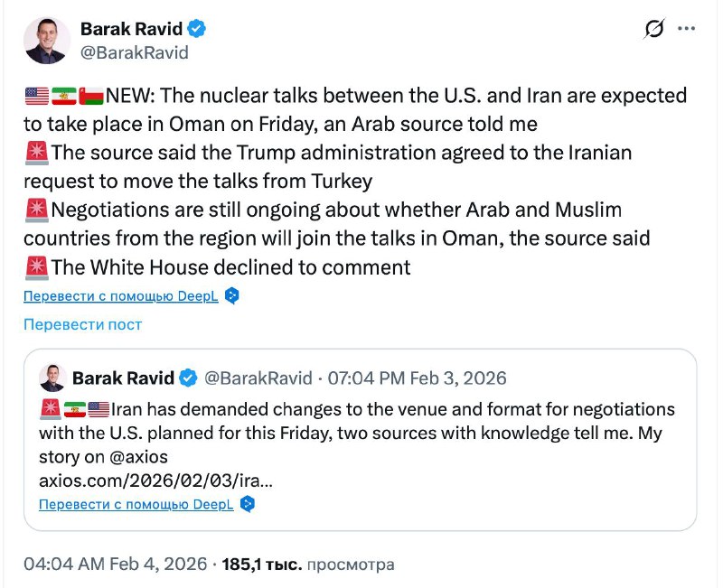The image size is (723, 588).
Task: Click the Barak Ravid author name in header
Action: pos(131,29)
